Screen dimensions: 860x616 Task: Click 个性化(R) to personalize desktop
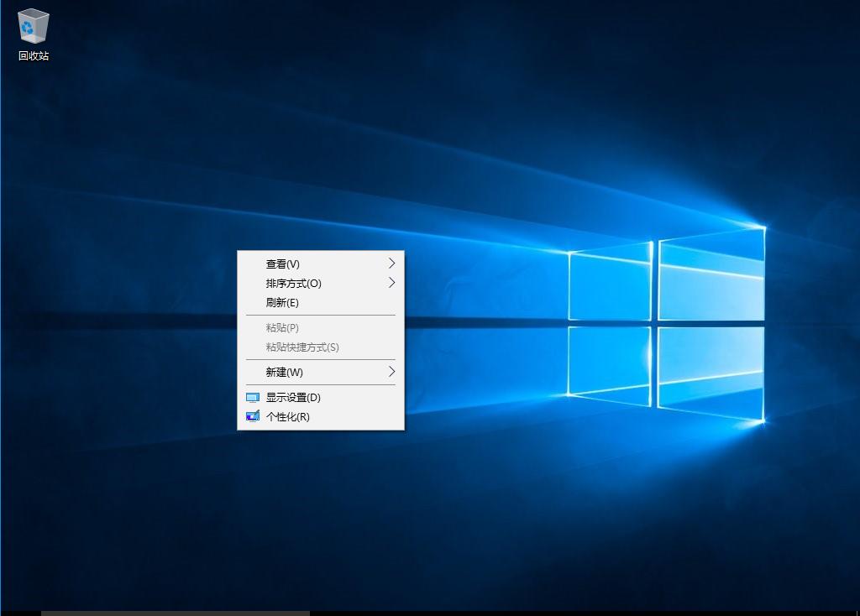[x=286, y=416]
